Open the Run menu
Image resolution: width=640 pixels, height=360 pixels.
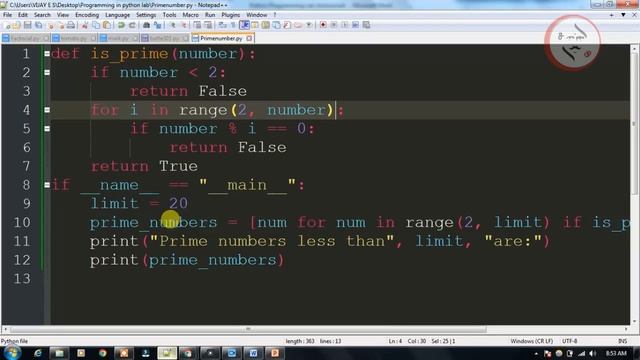pos(210,15)
